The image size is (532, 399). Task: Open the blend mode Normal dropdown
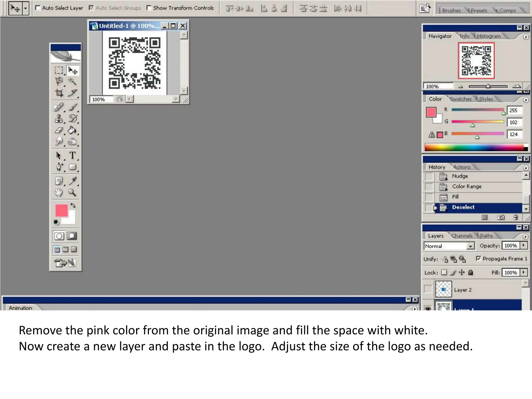point(470,246)
